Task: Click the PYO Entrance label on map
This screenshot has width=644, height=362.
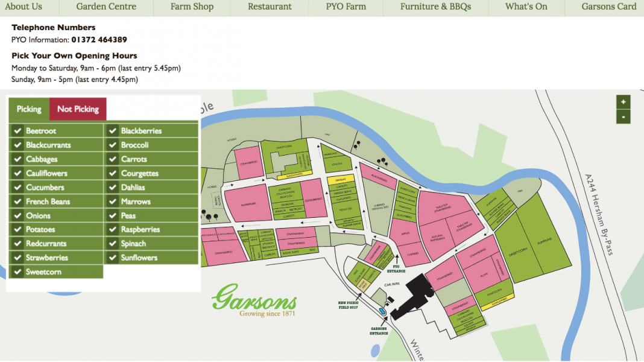Action: [396, 268]
